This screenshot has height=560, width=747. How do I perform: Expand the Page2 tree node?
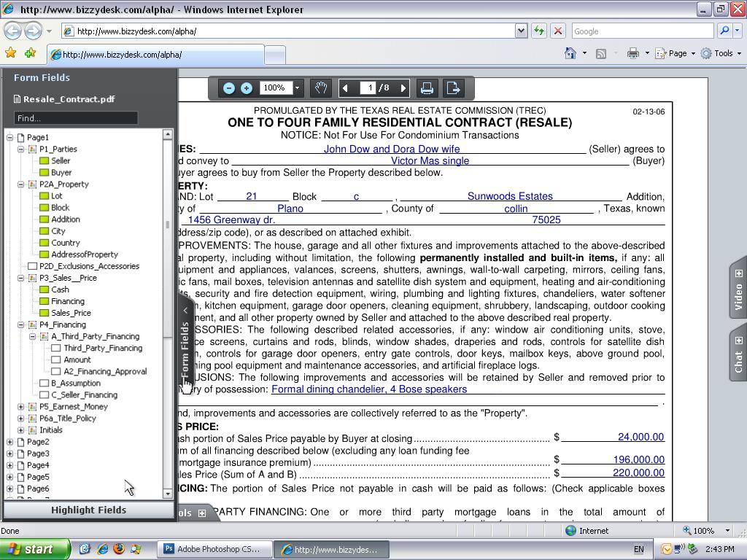9,442
